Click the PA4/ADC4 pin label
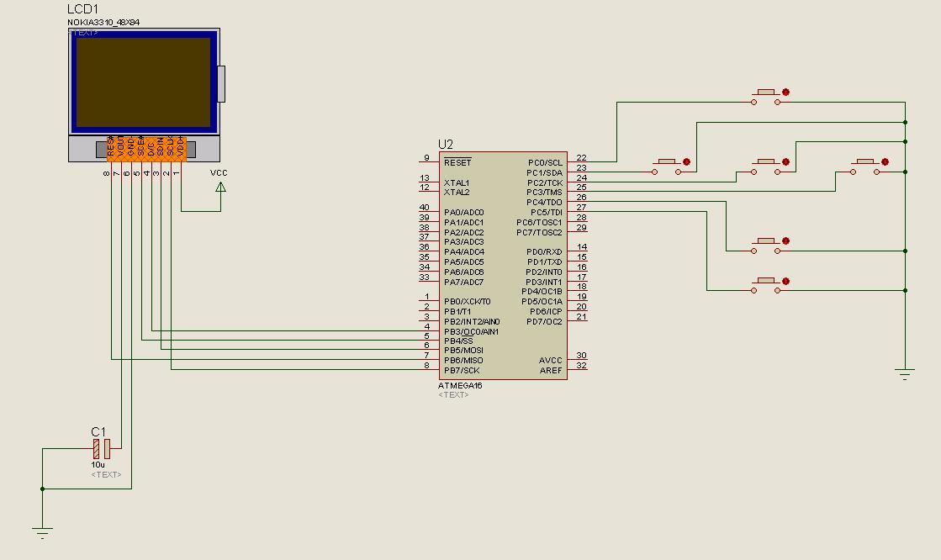Image resolution: width=941 pixels, height=560 pixels. point(464,252)
